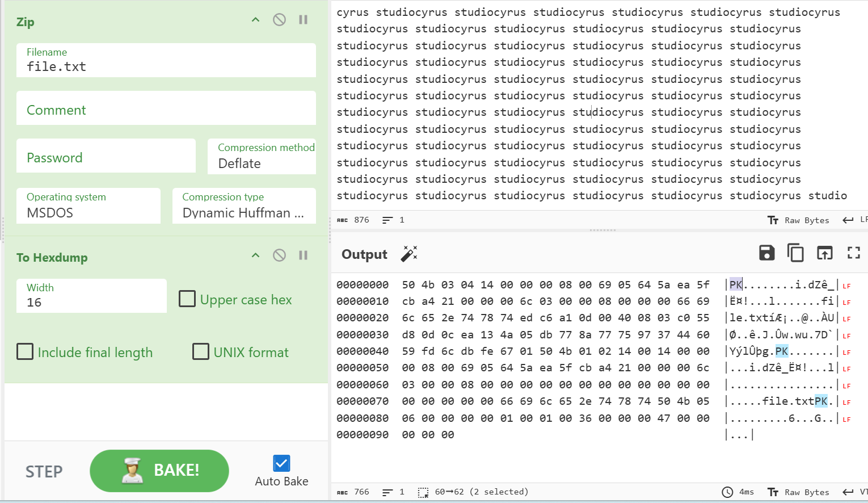
Task: Click the STEP button
Action: coord(44,471)
